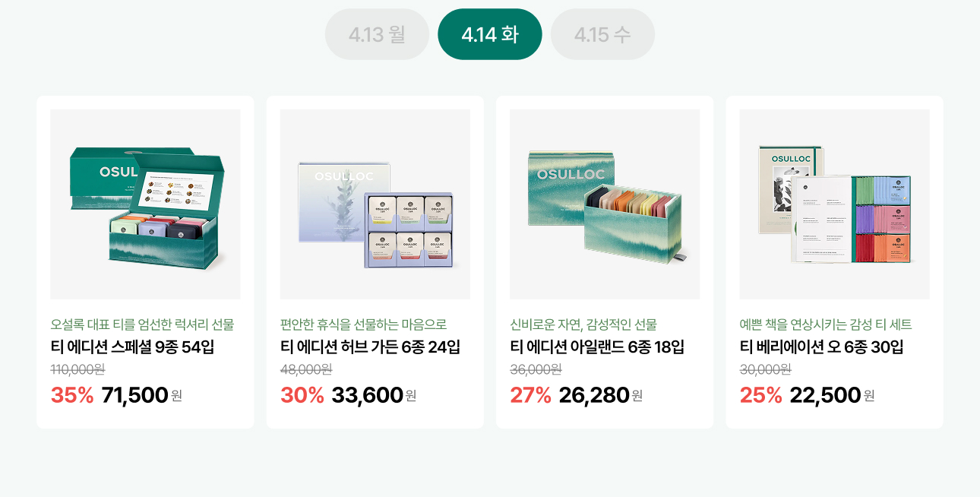
Task: Select the 4.13 월 date tab
Action: click(377, 34)
